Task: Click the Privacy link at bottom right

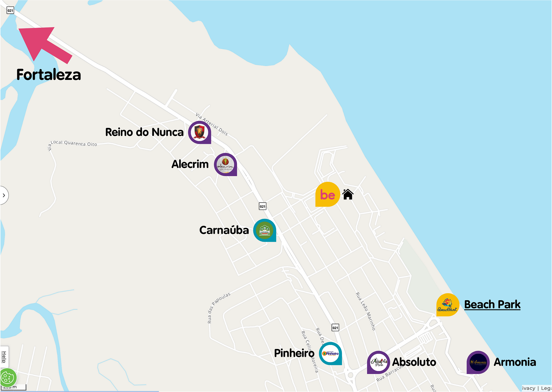Action: click(528, 388)
